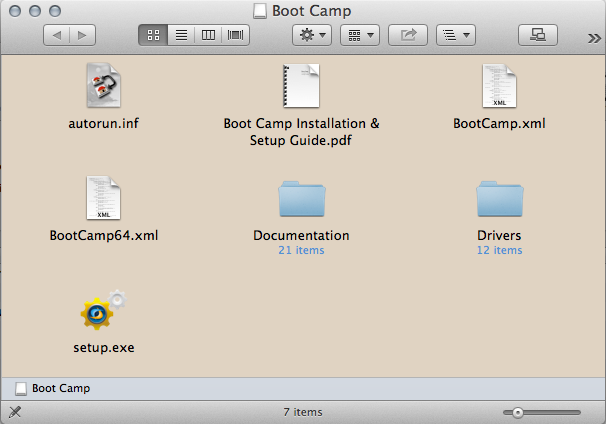Click the BootCamp64.xml file name
Screen dimensions: 606x424
click(104, 235)
